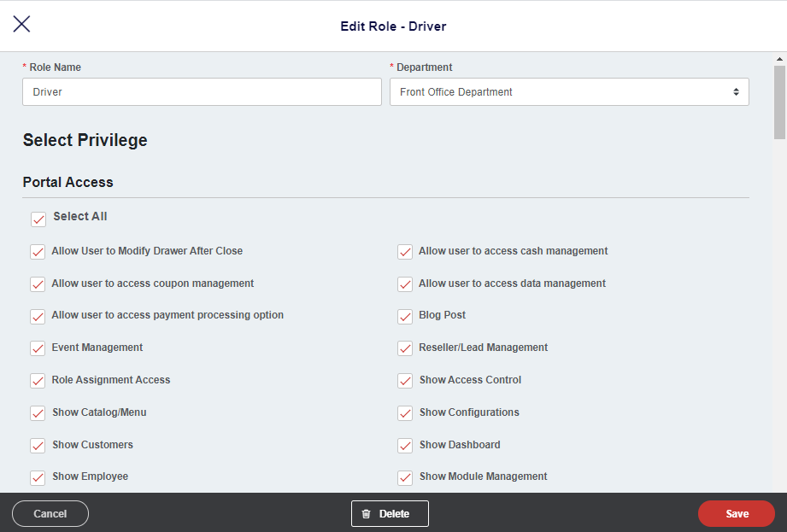The width and height of the screenshot is (787, 532).
Task: Open the Department dropdown
Action: 569,91
